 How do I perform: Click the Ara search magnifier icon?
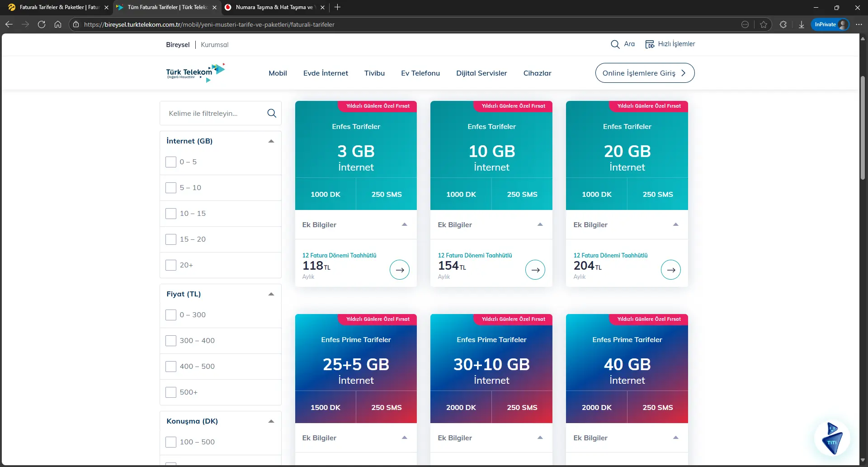click(615, 44)
